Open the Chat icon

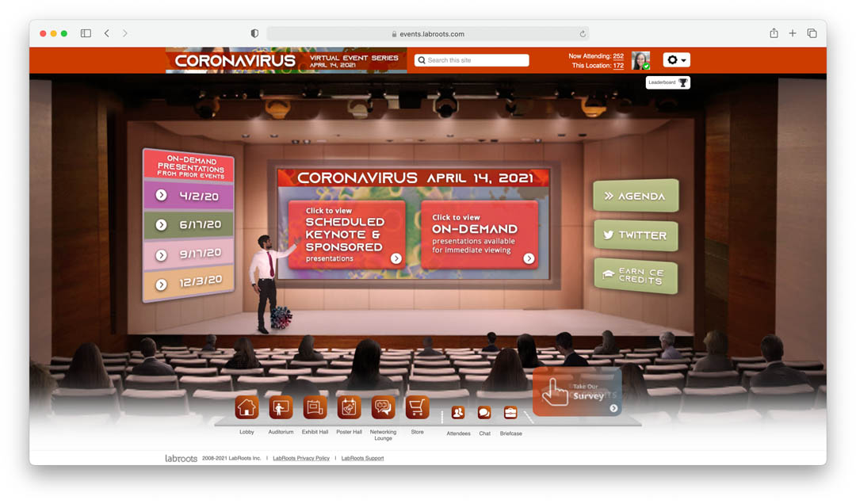tap(484, 413)
